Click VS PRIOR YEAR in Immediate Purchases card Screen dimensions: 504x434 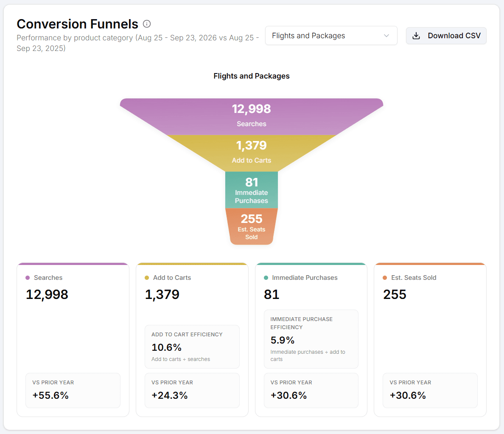(291, 383)
